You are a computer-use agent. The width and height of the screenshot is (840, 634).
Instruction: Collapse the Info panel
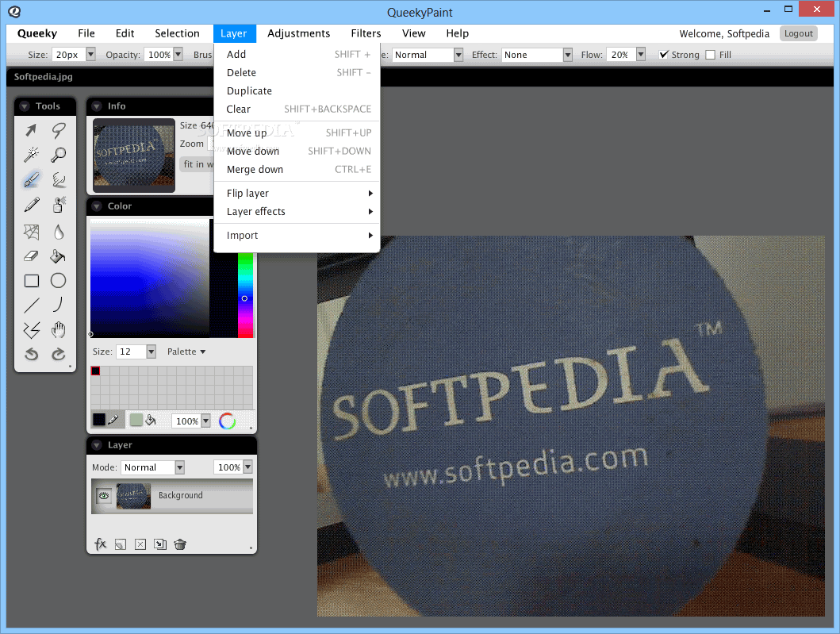[x=97, y=106]
